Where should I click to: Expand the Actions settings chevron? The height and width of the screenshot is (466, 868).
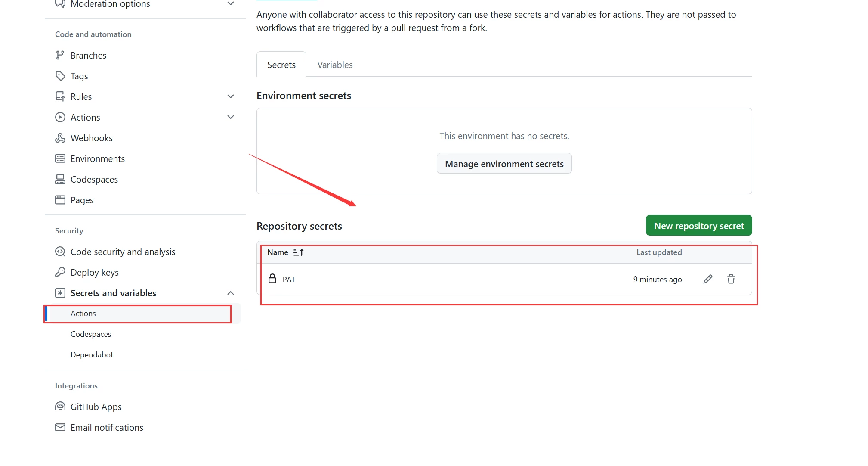tap(231, 117)
